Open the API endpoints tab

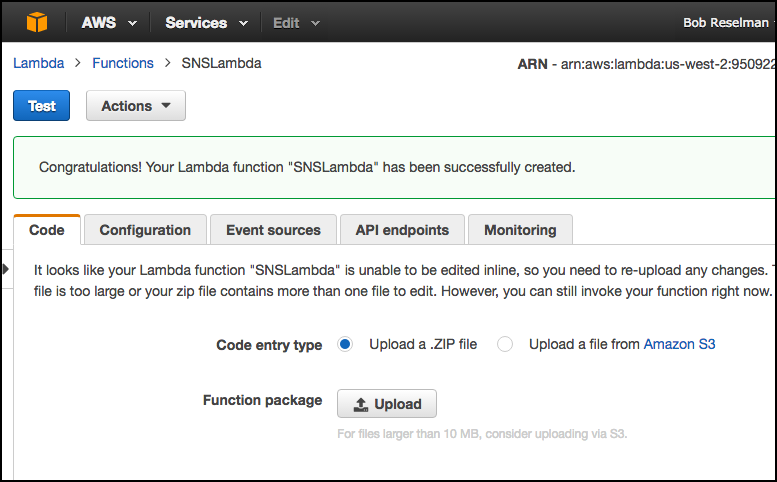(402, 230)
